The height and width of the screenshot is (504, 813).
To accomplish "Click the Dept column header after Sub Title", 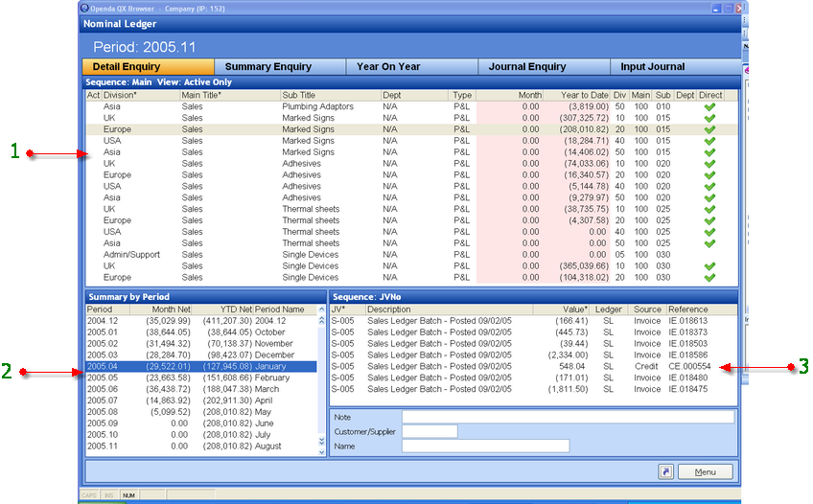I will [x=415, y=95].
